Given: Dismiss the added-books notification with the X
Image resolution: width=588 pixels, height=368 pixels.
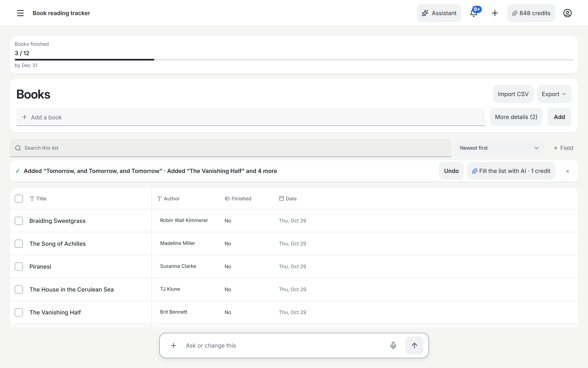Looking at the screenshot, I should 567,171.
